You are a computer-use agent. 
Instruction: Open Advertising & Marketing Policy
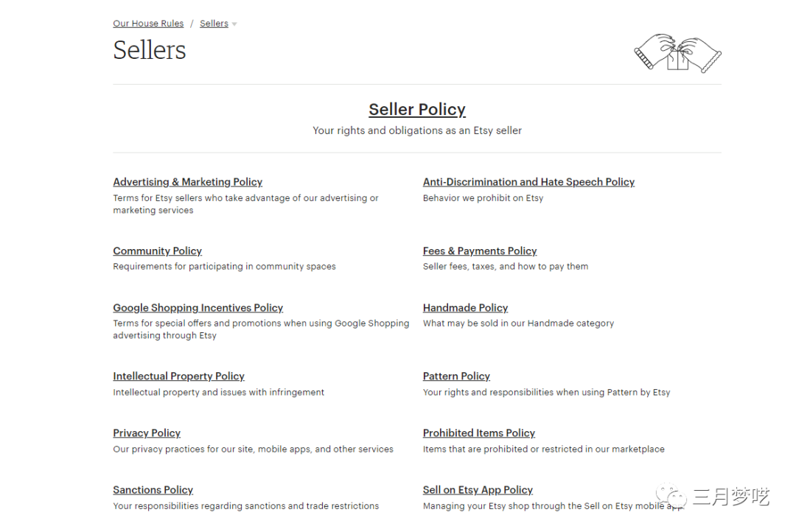pyautogui.click(x=188, y=182)
